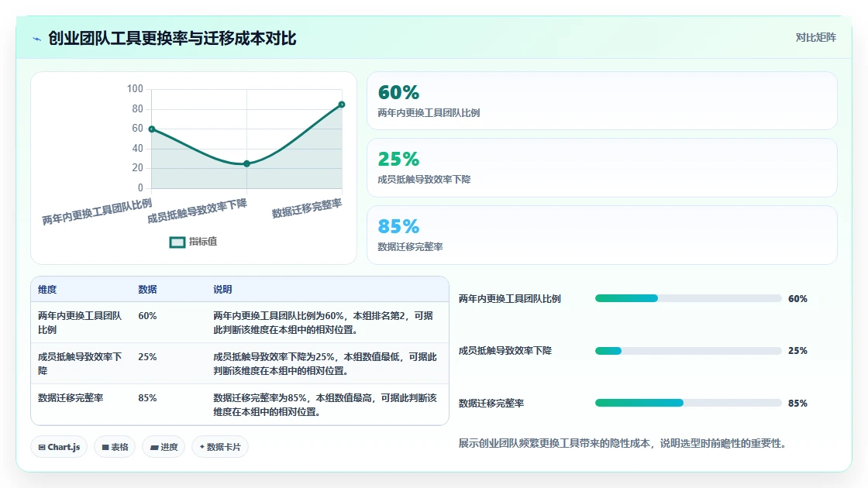Click progress label 成员抵触导致效率下降
The height and width of the screenshot is (488, 868).
pyautogui.click(x=505, y=351)
